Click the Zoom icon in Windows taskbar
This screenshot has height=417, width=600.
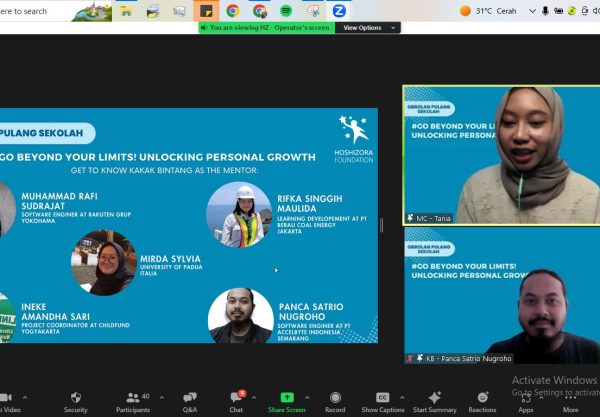click(339, 10)
